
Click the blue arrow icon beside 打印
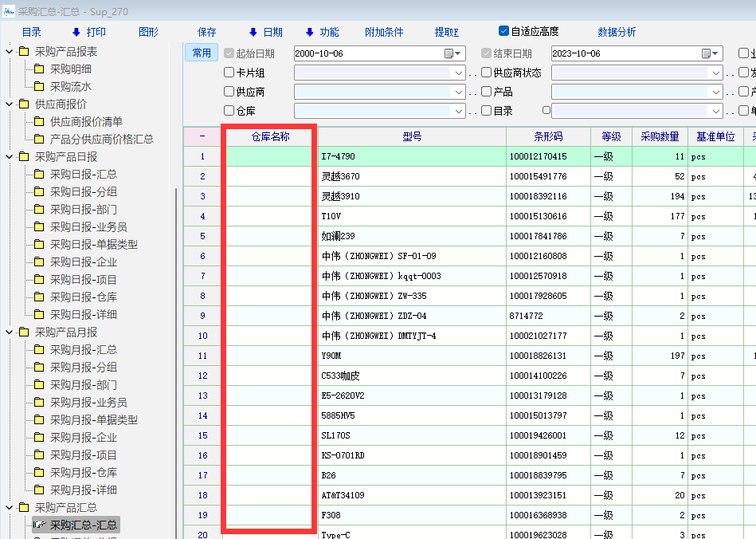click(x=76, y=33)
